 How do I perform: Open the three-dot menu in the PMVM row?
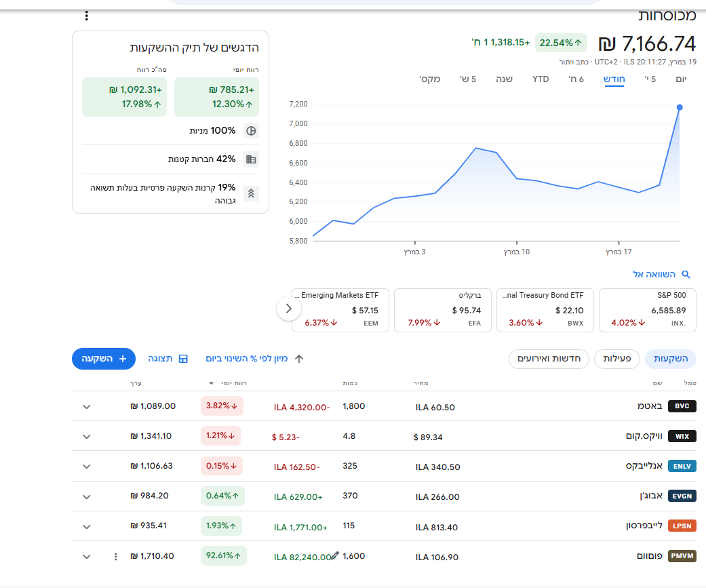point(115,557)
